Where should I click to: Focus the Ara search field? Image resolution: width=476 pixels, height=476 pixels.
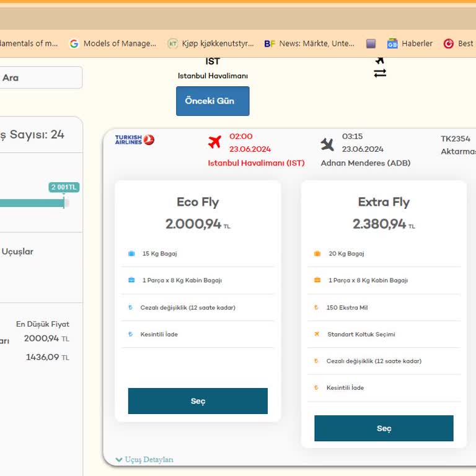point(41,77)
